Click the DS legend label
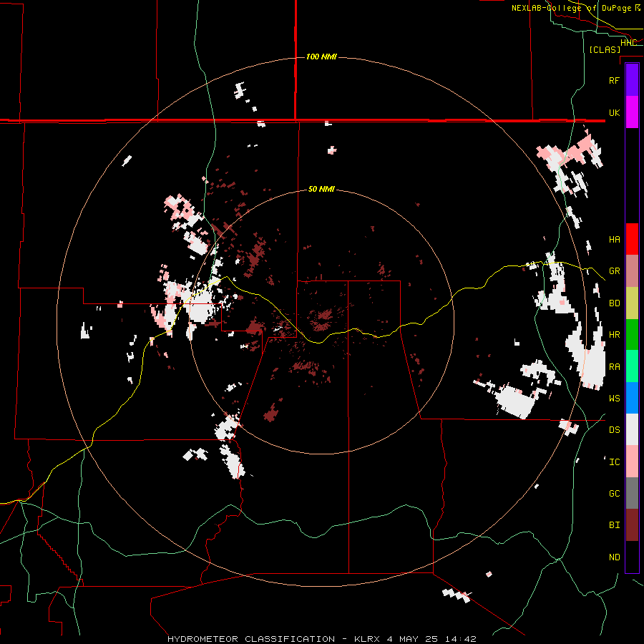 click(614, 429)
